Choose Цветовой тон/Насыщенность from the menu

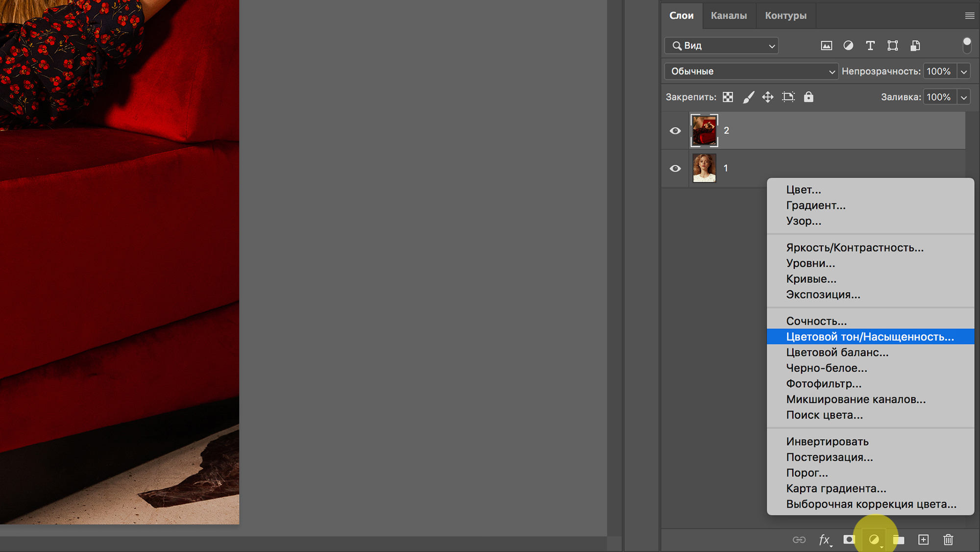[x=870, y=337]
